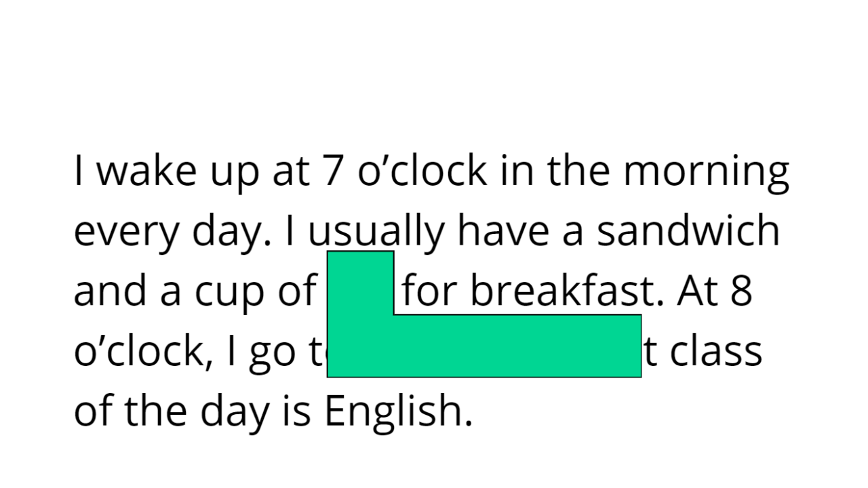Click the number 8 after "At"
Viewport: 868px width, 488px height.
tap(742, 293)
